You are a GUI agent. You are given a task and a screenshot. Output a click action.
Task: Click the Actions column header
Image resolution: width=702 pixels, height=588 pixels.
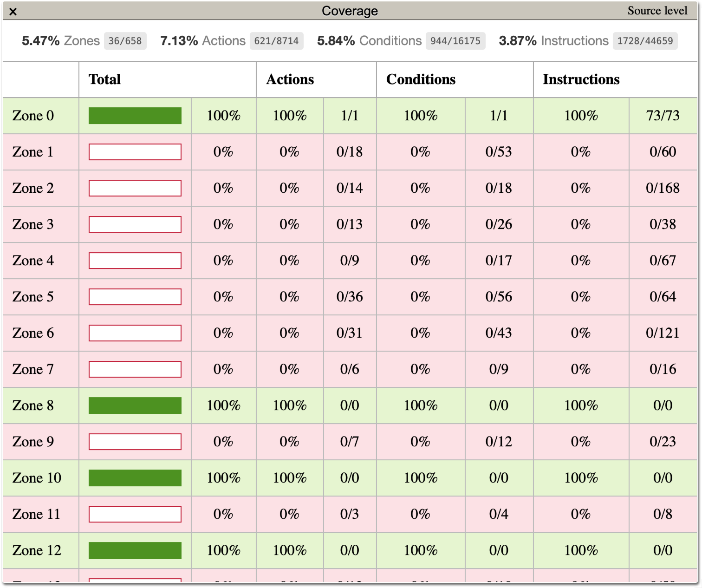pyautogui.click(x=316, y=79)
